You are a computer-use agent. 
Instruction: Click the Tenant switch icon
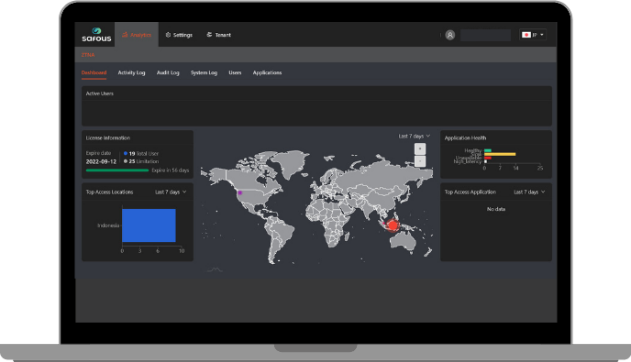pos(209,35)
